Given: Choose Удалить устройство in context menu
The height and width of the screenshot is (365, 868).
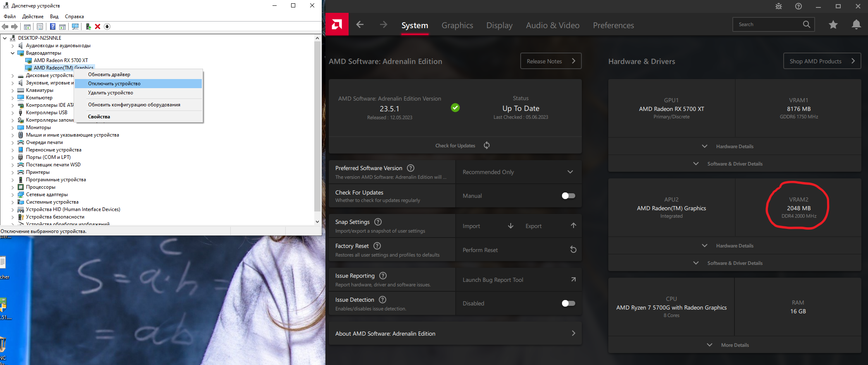Looking at the screenshot, I should pyautogui.click(x=138, y=93).
